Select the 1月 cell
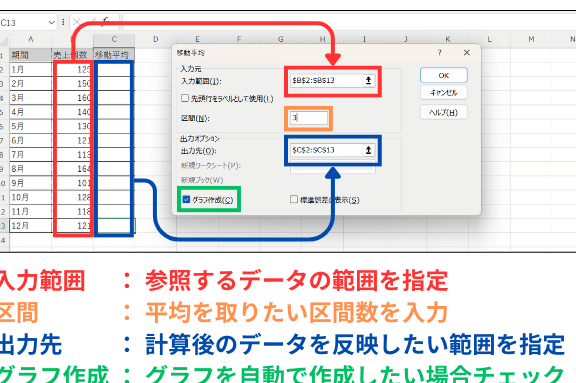The image size is (576, 383). [x=30, y=69]
